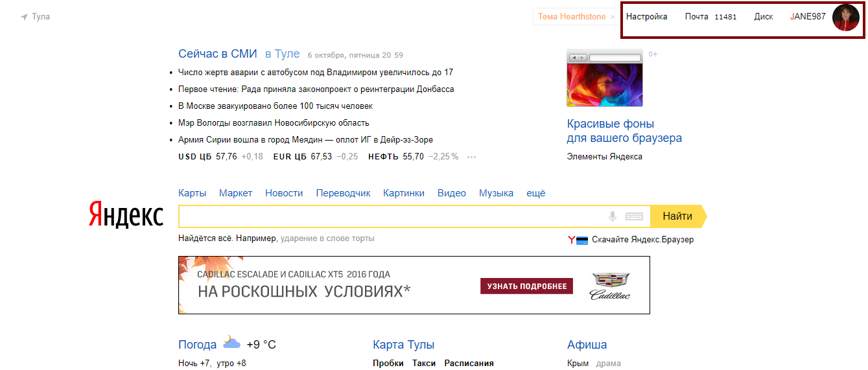868x370 pixels.
Task: Close the Тема Hearthstone suggestion
Action: tap(613, 17)
